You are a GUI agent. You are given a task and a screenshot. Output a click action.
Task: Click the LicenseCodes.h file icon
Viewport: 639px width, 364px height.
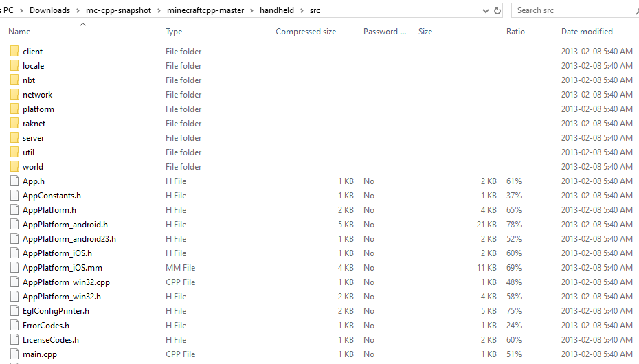click(14, 339)
